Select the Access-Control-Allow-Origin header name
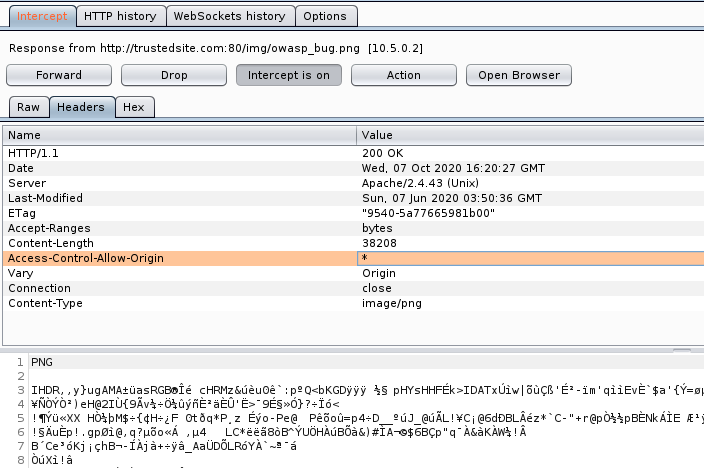Screen dimensions: 704x468 [x=180, y=258]
